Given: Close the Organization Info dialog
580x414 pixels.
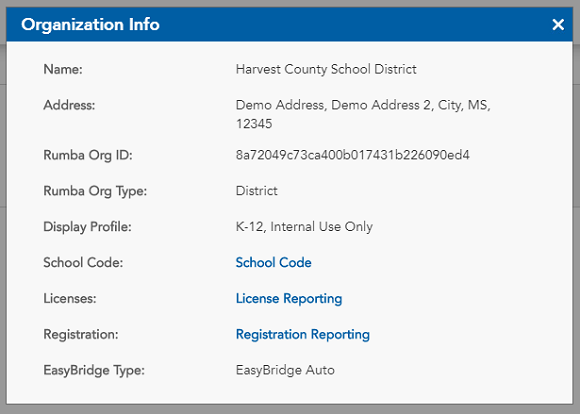Looking at the screenshot, I should click(x=558, y=25).
